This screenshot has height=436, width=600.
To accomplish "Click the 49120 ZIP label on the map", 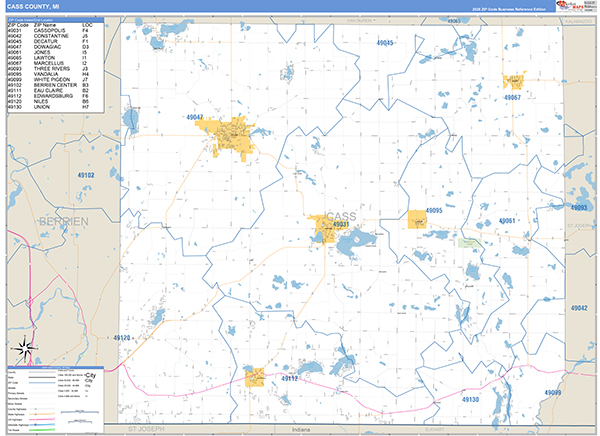I will point(122,338).
